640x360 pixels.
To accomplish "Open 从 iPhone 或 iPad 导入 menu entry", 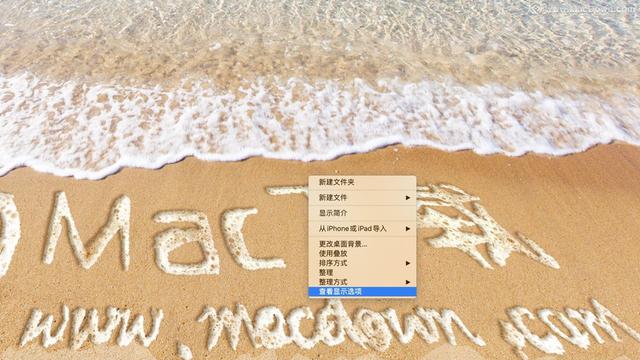I will (362, 229).
